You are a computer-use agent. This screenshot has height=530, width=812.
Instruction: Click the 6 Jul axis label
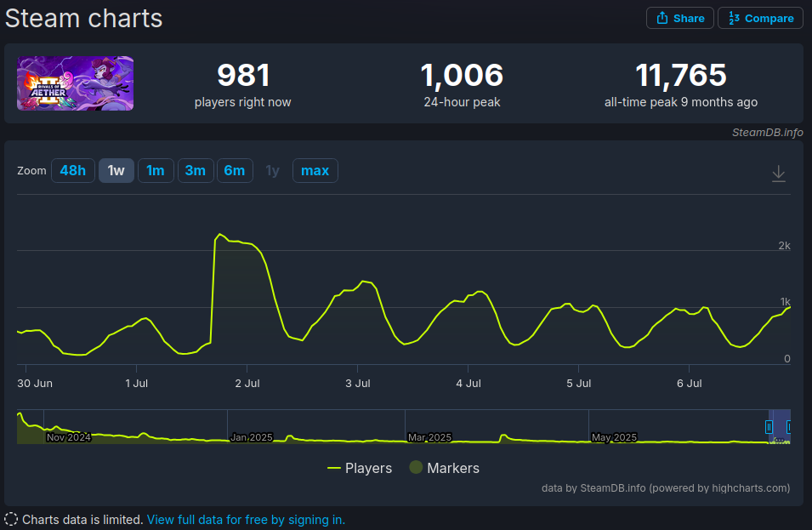tap(690, 384)
